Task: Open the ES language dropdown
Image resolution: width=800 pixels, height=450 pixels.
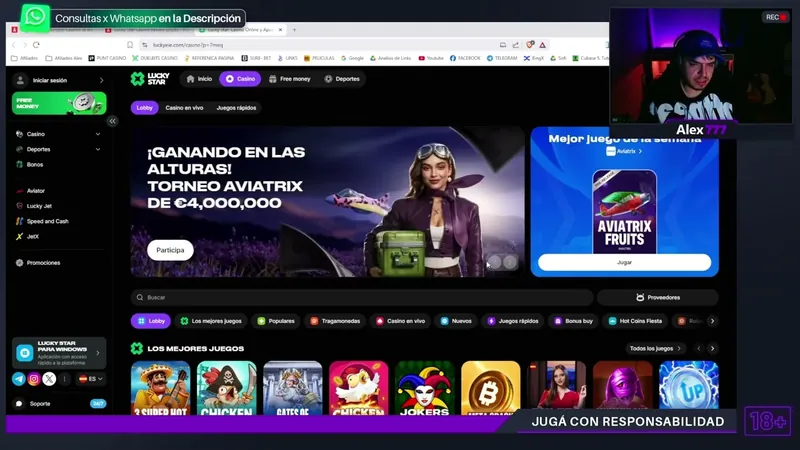Action: coord(91,379)
